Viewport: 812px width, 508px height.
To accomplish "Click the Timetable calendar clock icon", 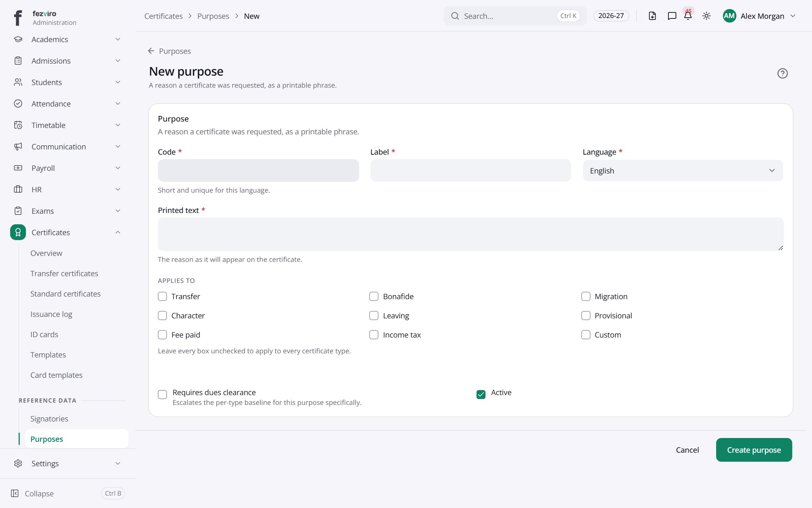I will [18, 125].
